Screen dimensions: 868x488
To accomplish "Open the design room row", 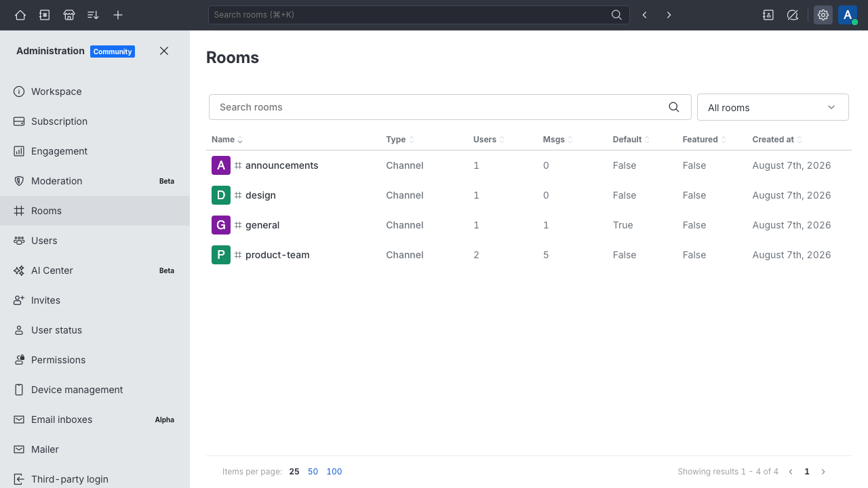I will 529,195.
